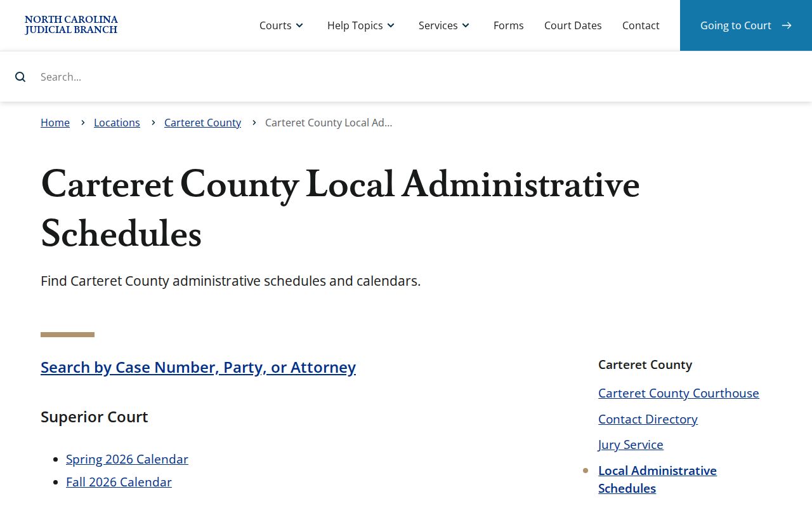Expand the Services dropdown menu
Image resolution: width=812 pixels, height=508 pixels.
click(444, 25)
